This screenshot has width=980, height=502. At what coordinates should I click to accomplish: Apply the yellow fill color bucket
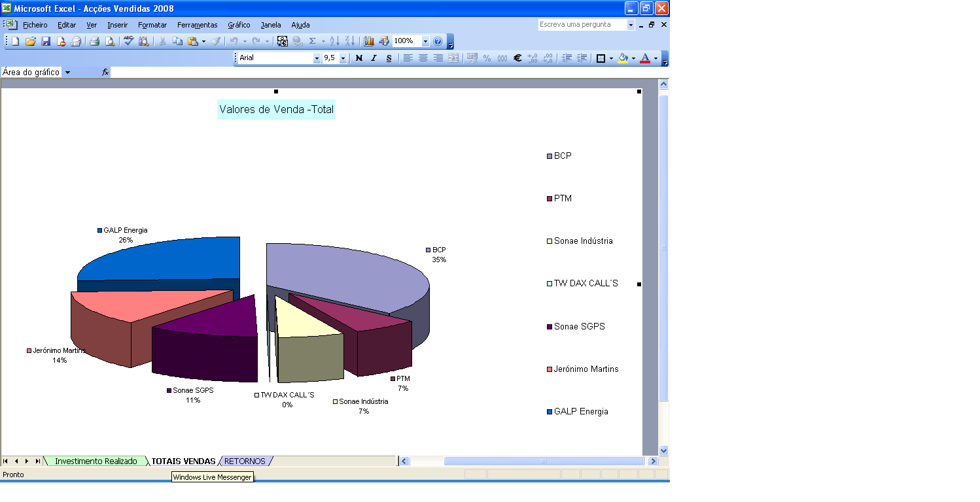point(623,58)
